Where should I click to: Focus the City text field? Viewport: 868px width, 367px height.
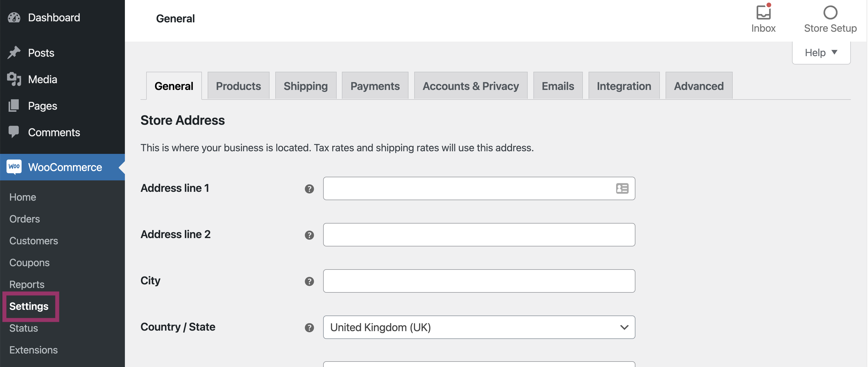click(x=479, y=281)
